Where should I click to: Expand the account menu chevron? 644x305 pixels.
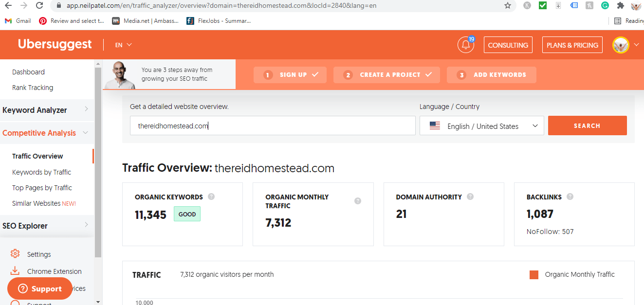pyautogui.click(x=637, y=45)
